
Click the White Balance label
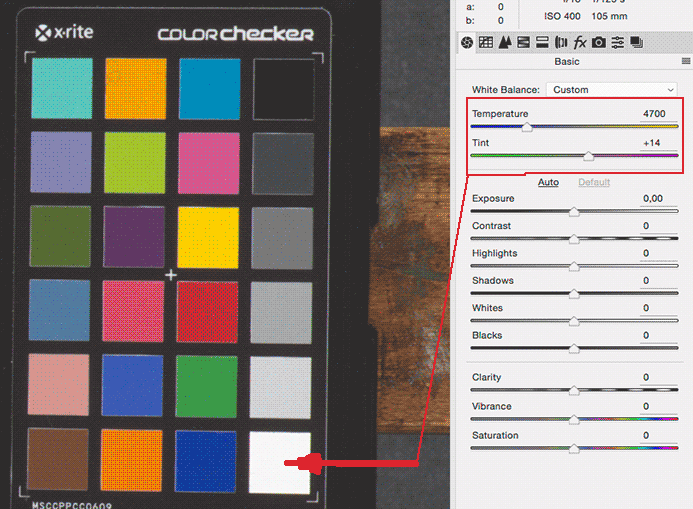click(x=506, y=90)
